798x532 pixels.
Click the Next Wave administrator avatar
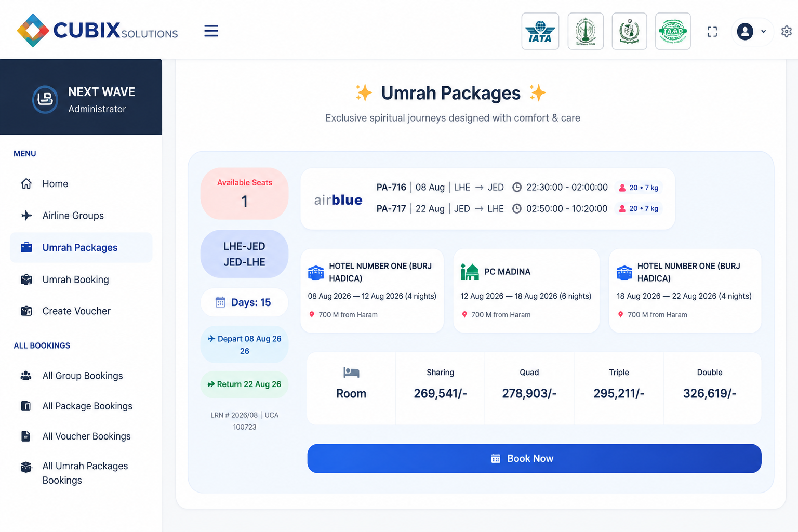(45, 99)
